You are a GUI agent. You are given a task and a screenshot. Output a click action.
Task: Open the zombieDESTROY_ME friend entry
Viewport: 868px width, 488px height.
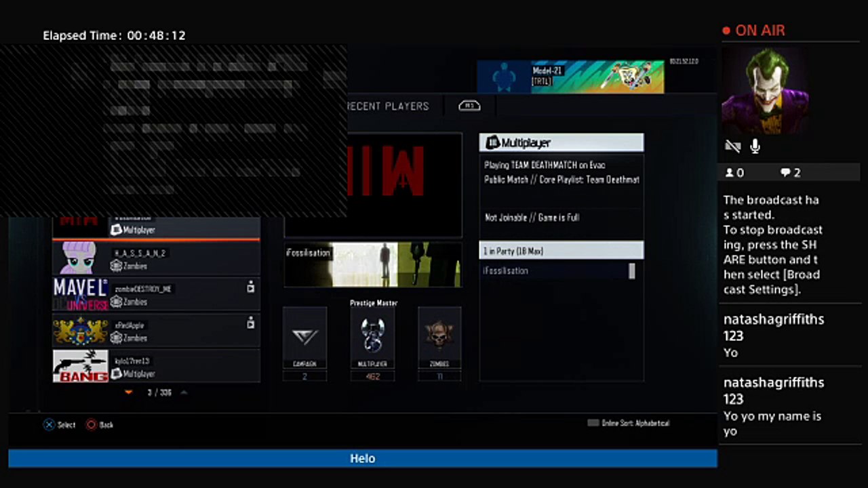157,294
